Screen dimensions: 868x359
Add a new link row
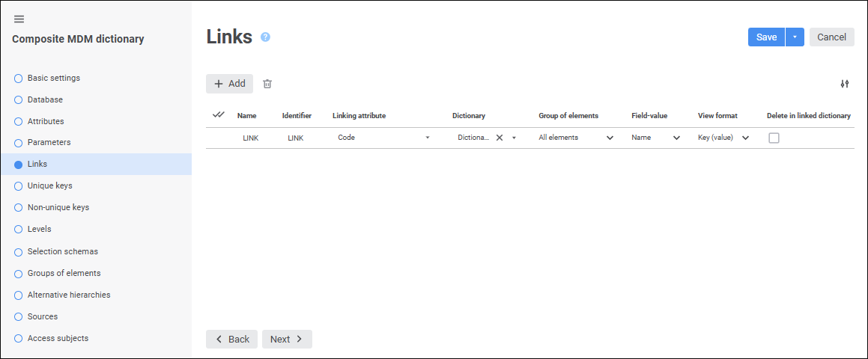click(229, 84)
